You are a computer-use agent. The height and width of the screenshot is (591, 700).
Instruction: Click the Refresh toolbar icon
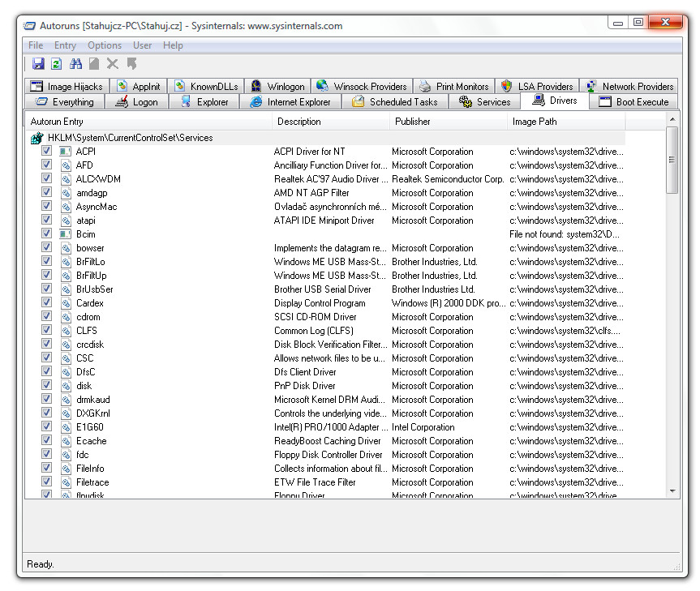(57, 64)
